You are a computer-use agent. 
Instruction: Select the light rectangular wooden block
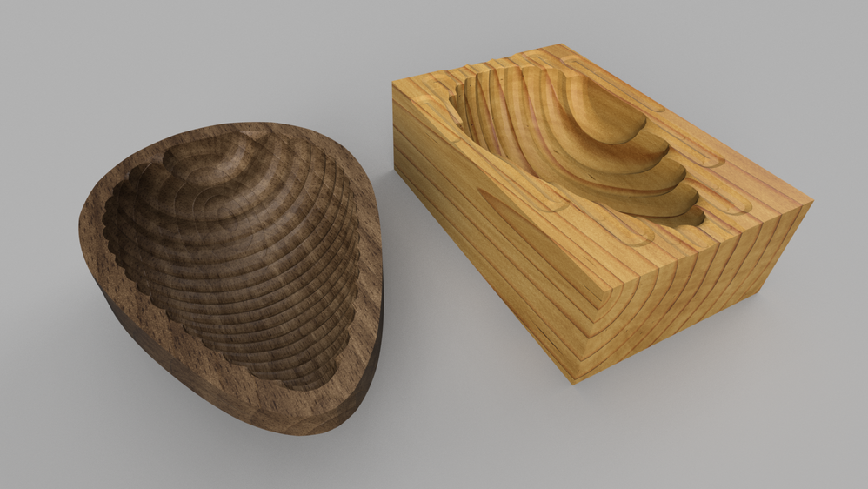pos(601,212)
